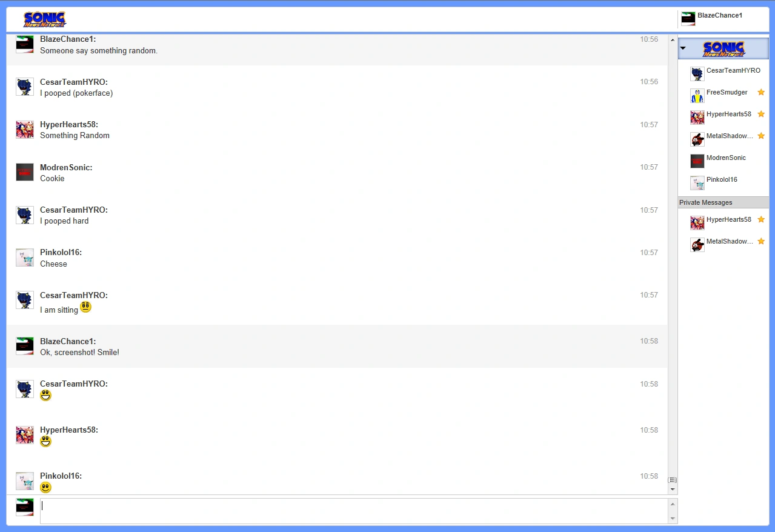
Task: Open private chat with HyperHearts58
Action: tap(728, 220)
